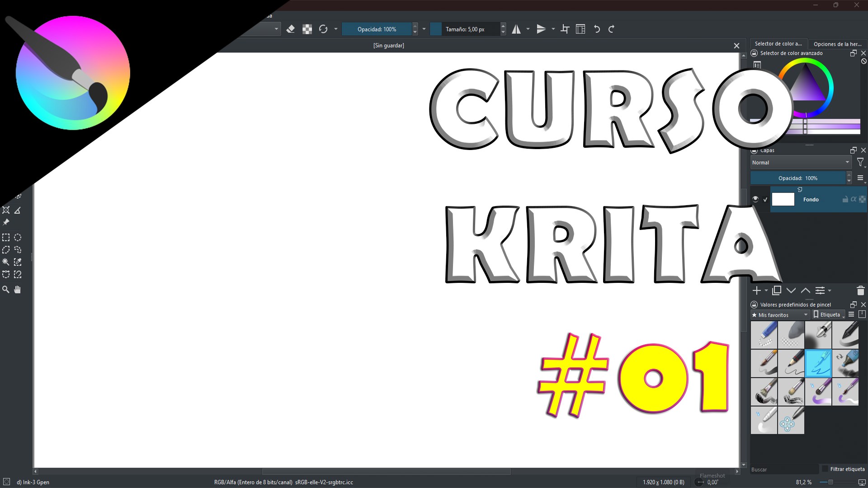Move layer down in stack
The height and width of the screenshot is (488, 868).
click(x=791, y=291)
